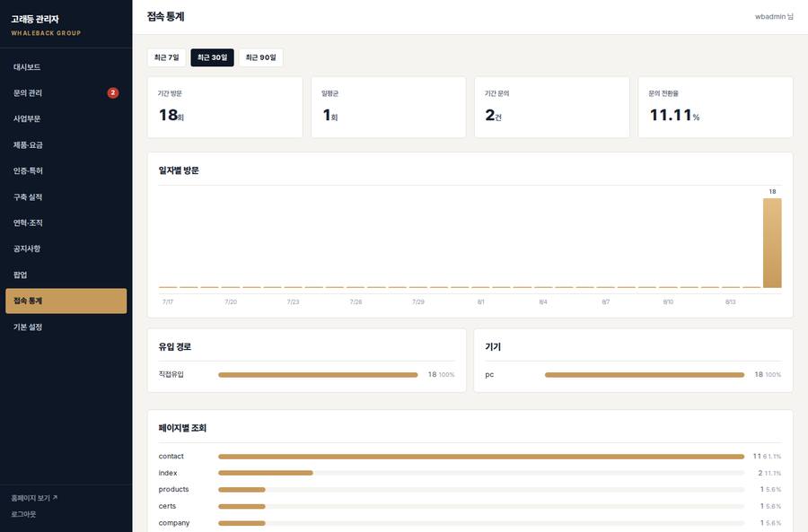The width and height of the screenshot is (808, 532).
Task: Click the 7/29 date label on chart axis
Action: (x=417, y=301)
